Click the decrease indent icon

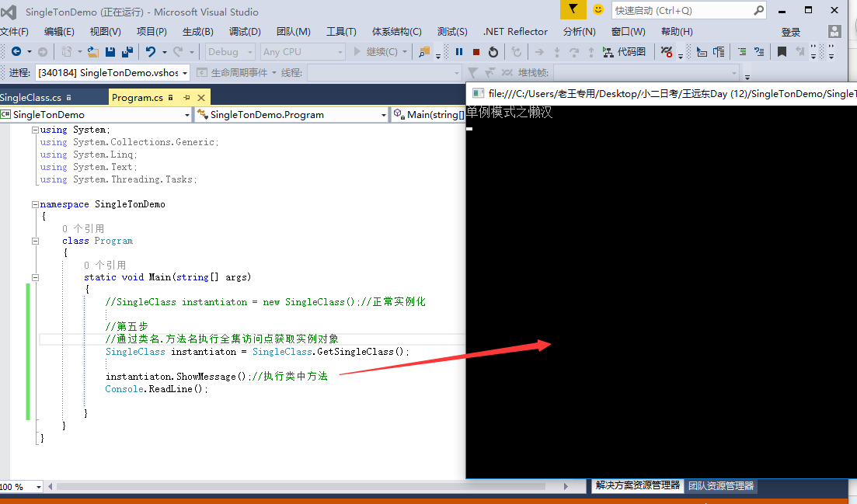[x=742, y=52]
